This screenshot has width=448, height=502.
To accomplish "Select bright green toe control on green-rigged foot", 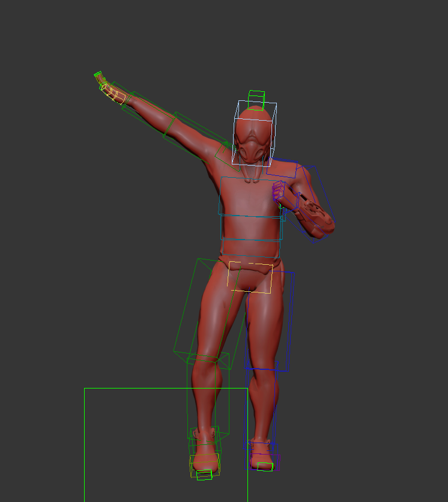I will tap(204, 474).
